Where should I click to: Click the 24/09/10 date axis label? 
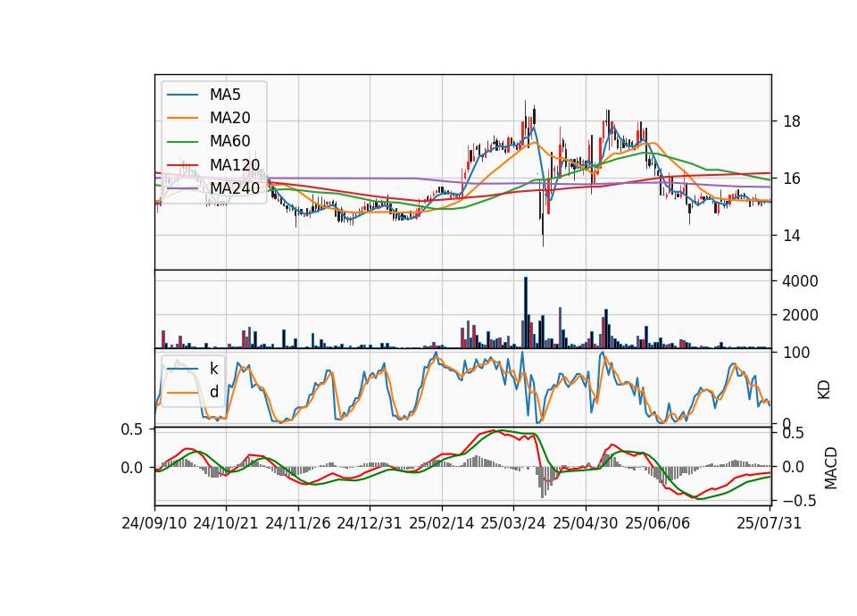click(154, 523)
